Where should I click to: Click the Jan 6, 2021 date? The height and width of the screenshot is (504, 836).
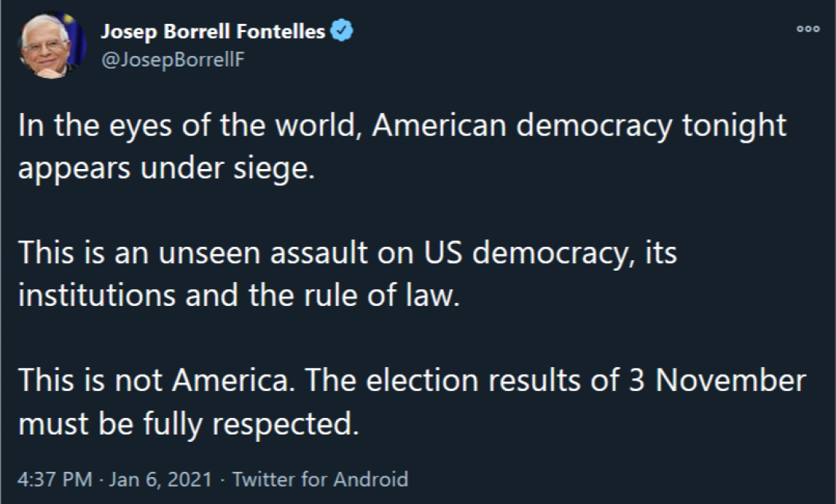161,479
